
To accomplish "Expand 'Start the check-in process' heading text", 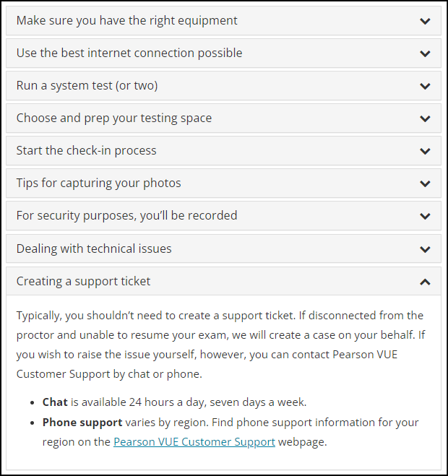I will coord(86,151).
